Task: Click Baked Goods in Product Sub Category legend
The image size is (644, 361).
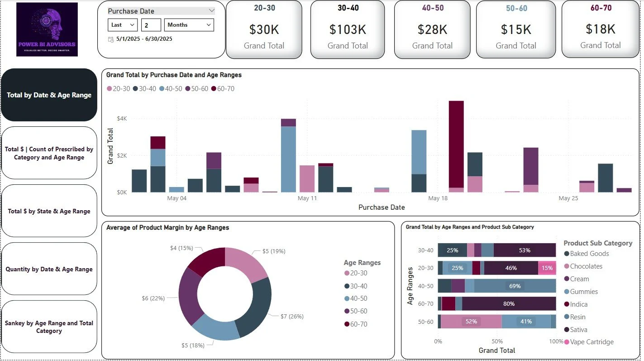Action: [586, 254]
